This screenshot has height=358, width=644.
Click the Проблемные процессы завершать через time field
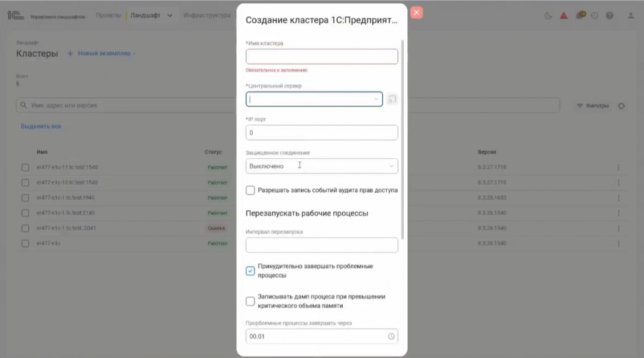321,336
